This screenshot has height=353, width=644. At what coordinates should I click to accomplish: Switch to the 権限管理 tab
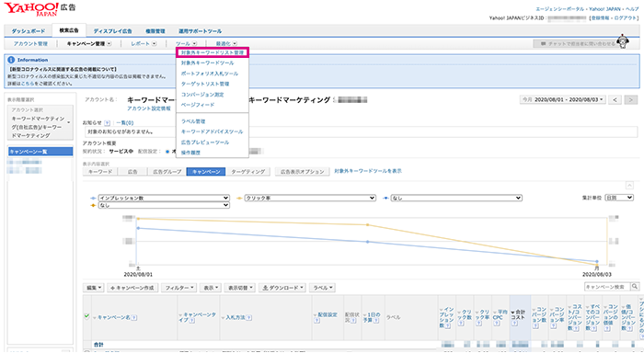tap(155, 31)
